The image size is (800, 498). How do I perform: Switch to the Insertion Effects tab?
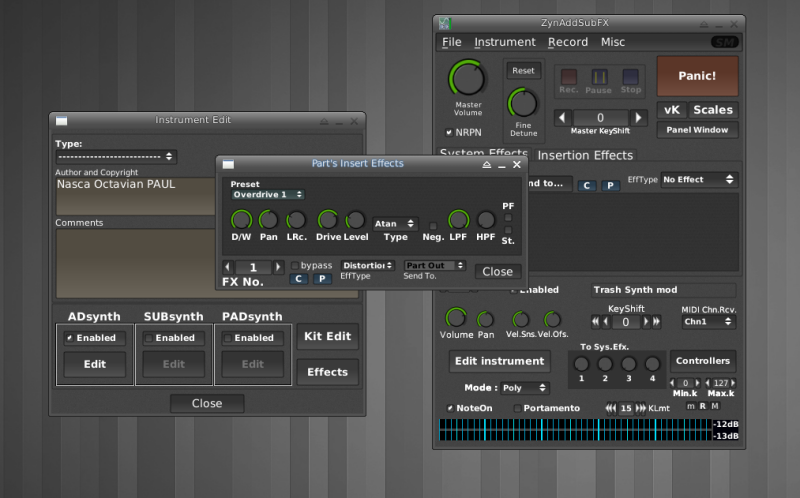click(585, 155)
